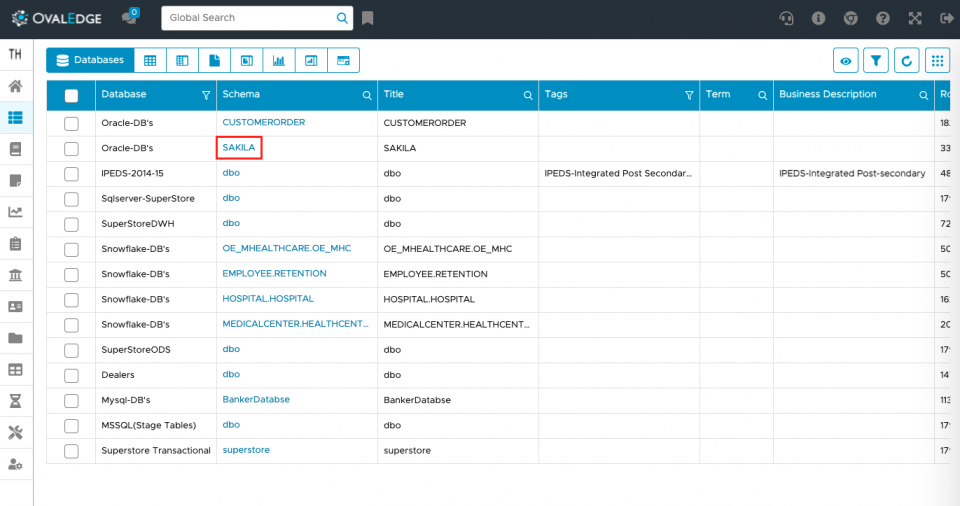Open the ID card sidebar icon
The height and width of the screenshot is (506, 960).
[x=15, y=307]
